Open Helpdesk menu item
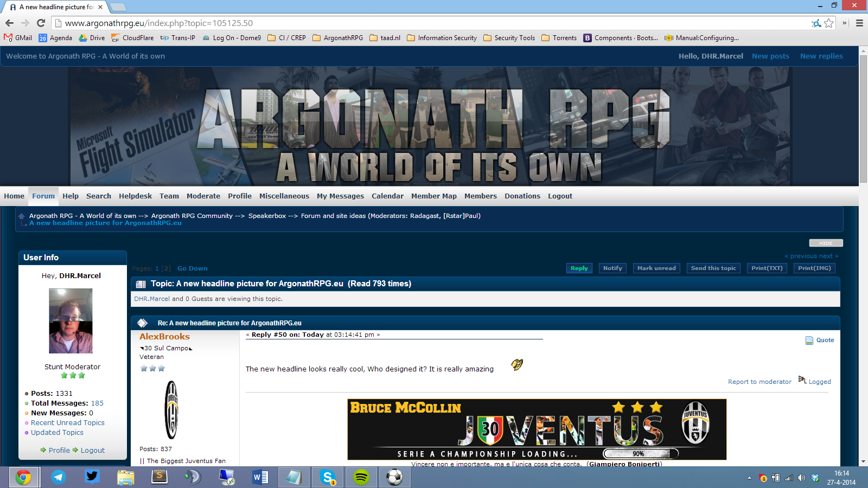This screenshot has height=488, width=868. pyautogui.click(x=135, y=196)
